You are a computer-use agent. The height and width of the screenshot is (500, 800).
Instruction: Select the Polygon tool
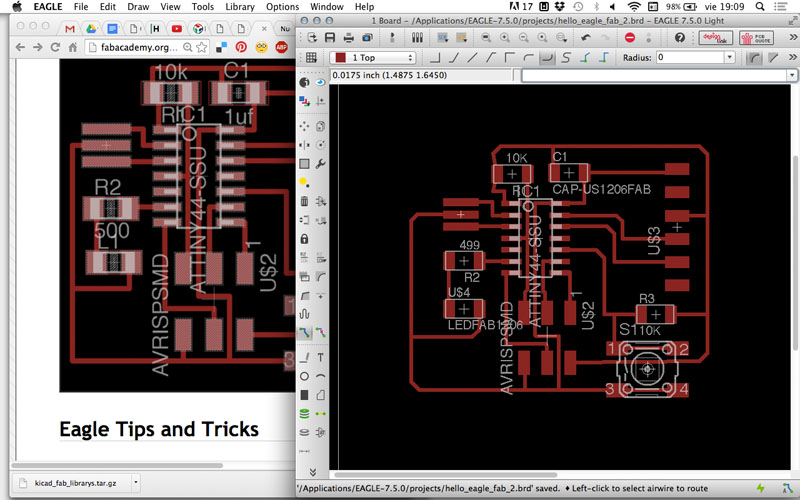click(320, 395)
